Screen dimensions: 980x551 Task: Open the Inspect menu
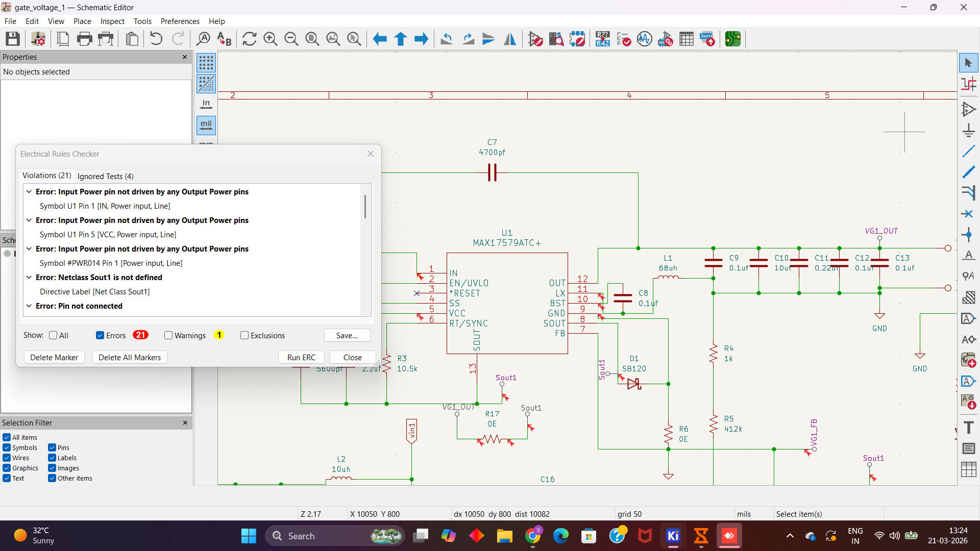[x=112, y=21]
